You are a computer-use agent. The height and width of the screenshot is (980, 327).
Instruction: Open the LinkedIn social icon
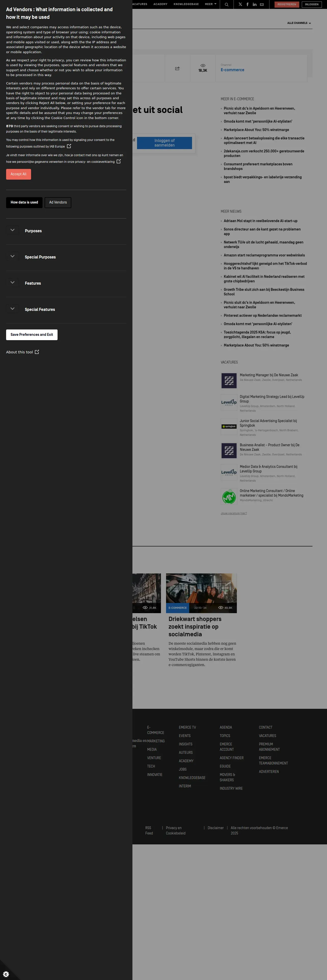[x=255, y=5]
